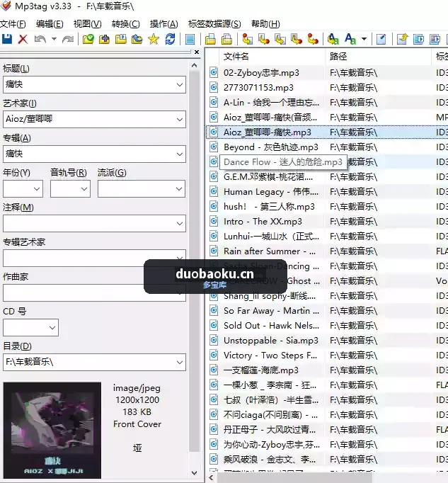The width and height of the screenshot is (448, 483).
Task: Expand the 音轨号 dropdown
Action: [84, 189]
